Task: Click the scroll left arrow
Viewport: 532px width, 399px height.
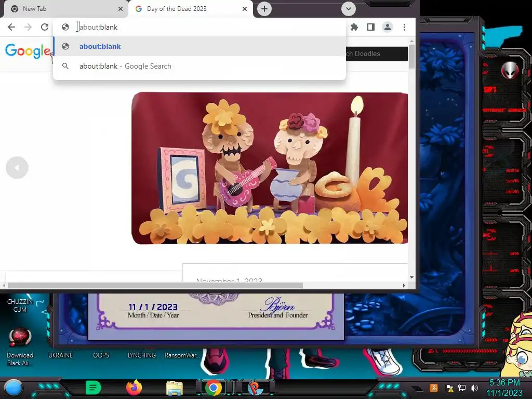Action: (4, 286)
